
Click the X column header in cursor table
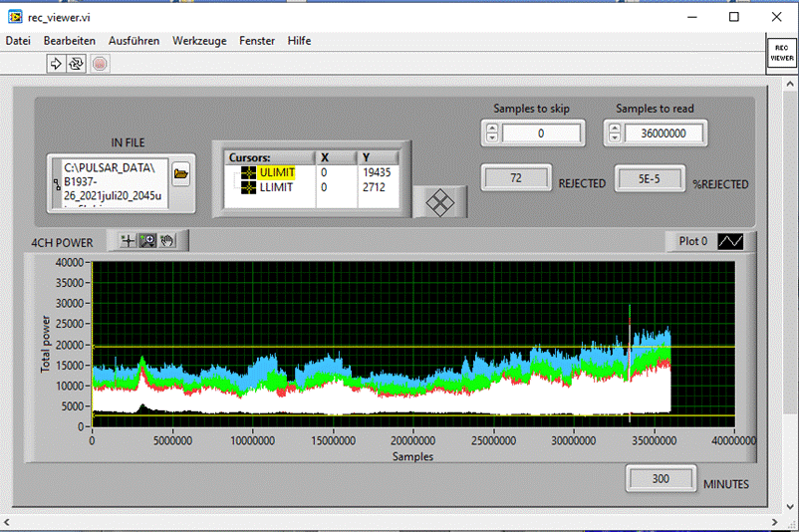point(337,157)
